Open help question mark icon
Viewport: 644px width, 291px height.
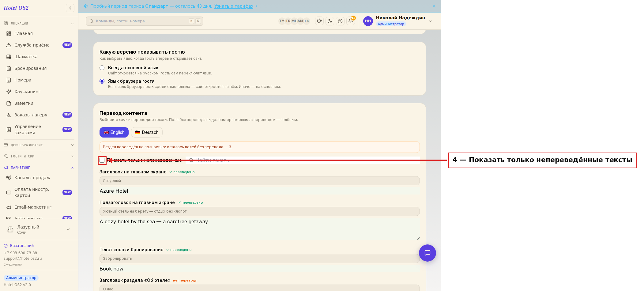tap(340, 21)
